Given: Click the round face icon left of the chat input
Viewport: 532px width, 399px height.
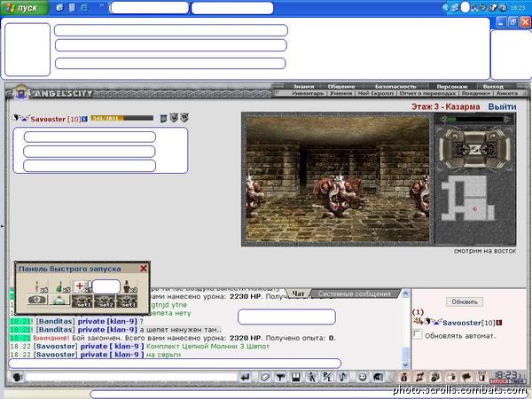Looking at the screenshot, I should click(x=18, y=377).
